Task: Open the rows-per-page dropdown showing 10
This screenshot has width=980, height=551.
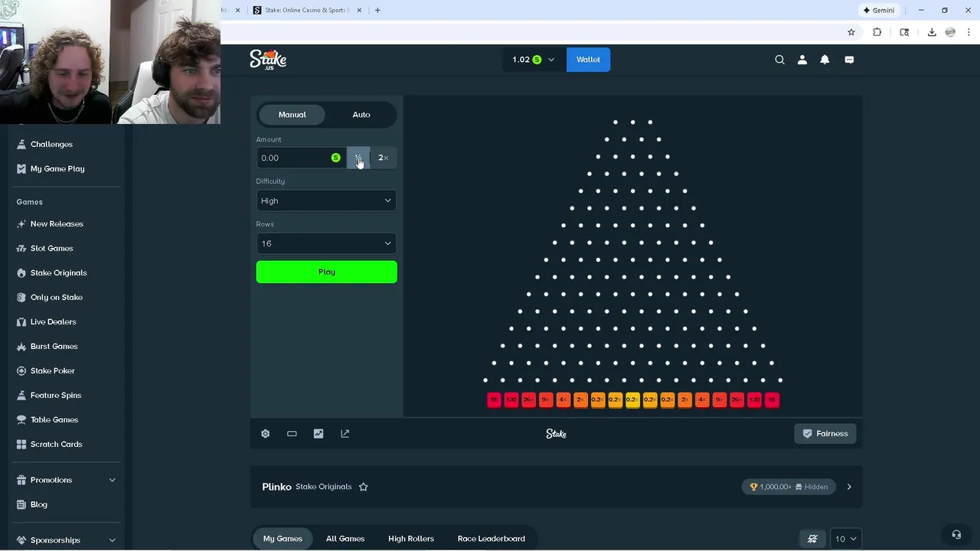Action: (845, 539)
